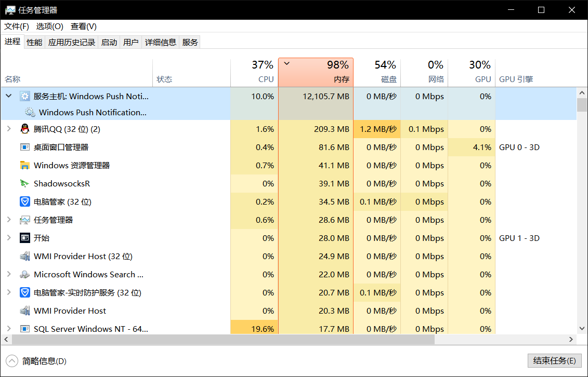The height and width of the screenshot is (377, 588).
Task: Click the horizontal scrollbar left arrow
Action: [6, 339]
